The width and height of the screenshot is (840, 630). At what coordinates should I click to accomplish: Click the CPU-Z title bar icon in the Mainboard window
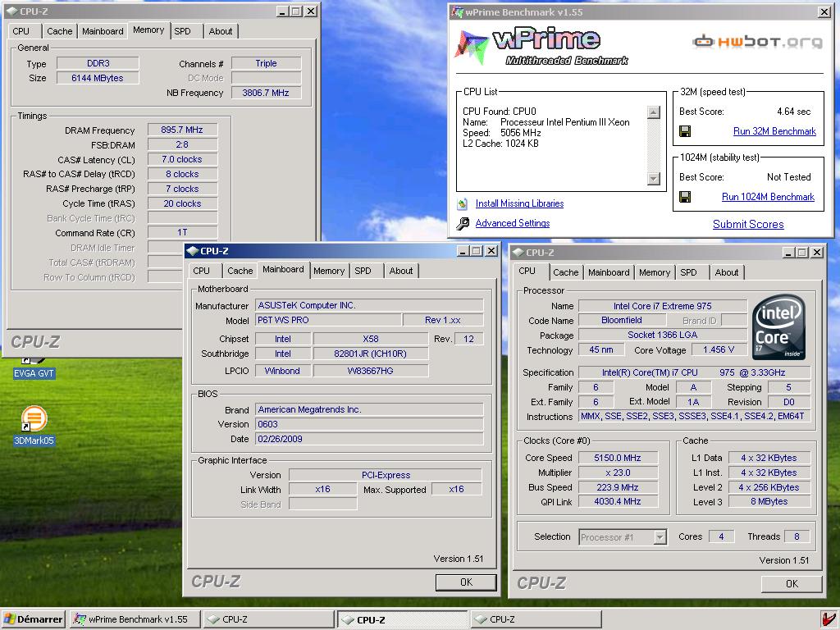[193, 251]
